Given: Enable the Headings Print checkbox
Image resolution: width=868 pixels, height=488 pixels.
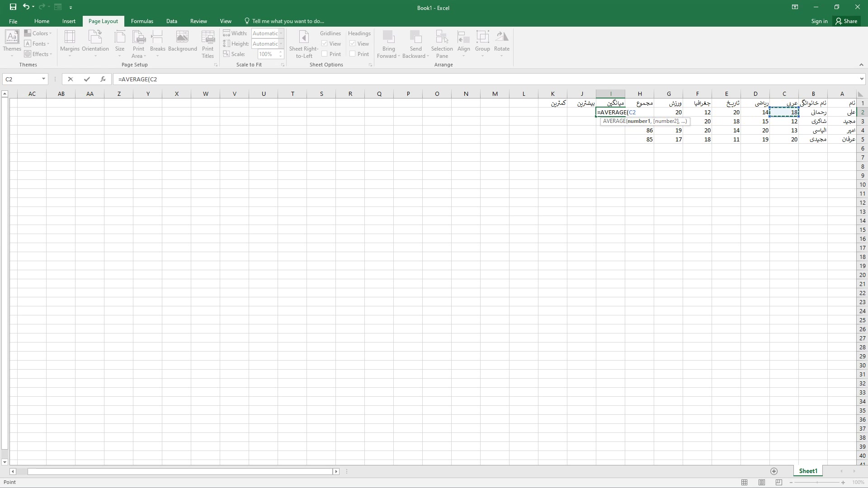Looking at the screenshot, I should pyautogui.click(x=353, y=54).
